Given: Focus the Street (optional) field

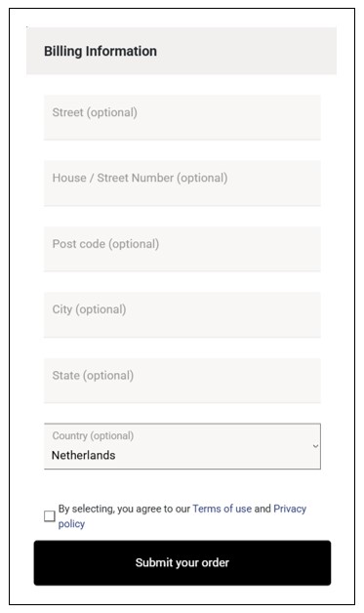Looking at the screenshot, I should click(182, 117).
